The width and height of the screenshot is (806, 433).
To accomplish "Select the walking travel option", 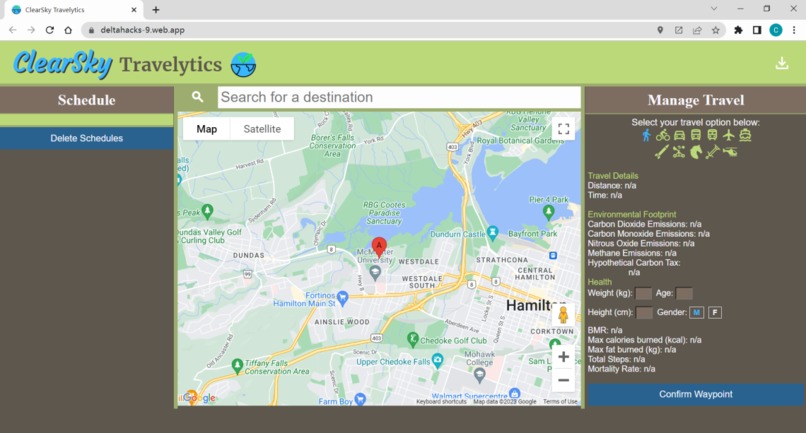I will [646, 135].
